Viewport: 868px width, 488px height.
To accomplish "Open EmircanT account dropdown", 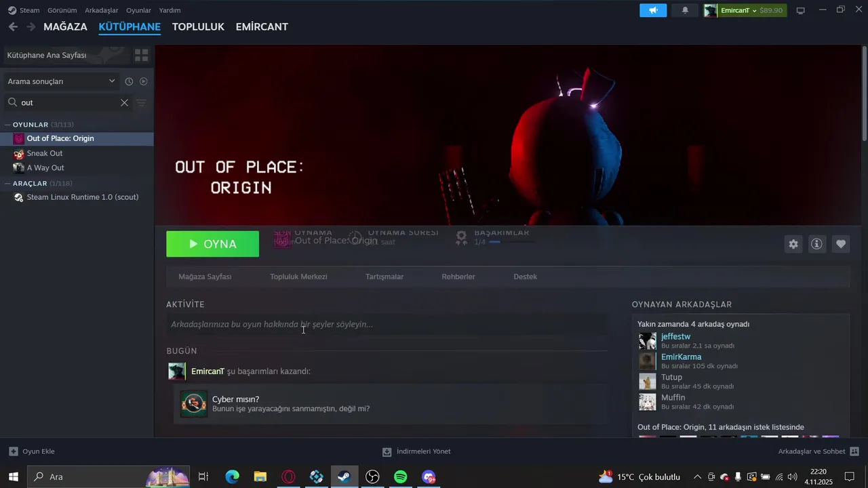I will (745, 10).
